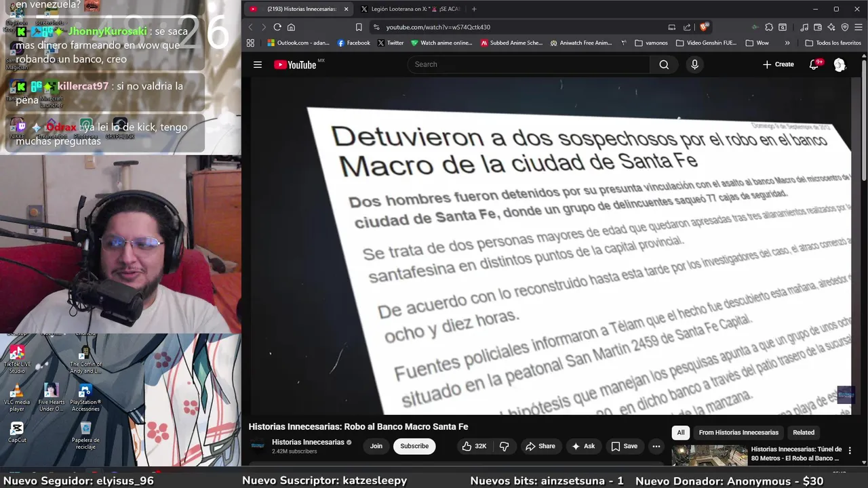Open Historias Innecesarias channel name link
The width and height of the screenshot is (868, 488).
pyautogui.click(x=308, y=442)
